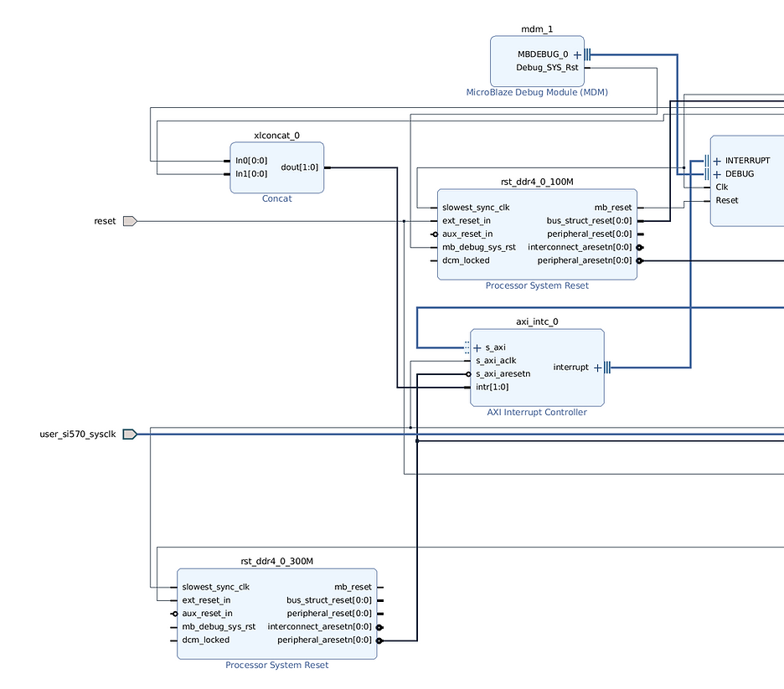Viewport: 784px width, 689px height.
Task: Click the user_si570_sysclk input port symbol
Action: point(129,434)
